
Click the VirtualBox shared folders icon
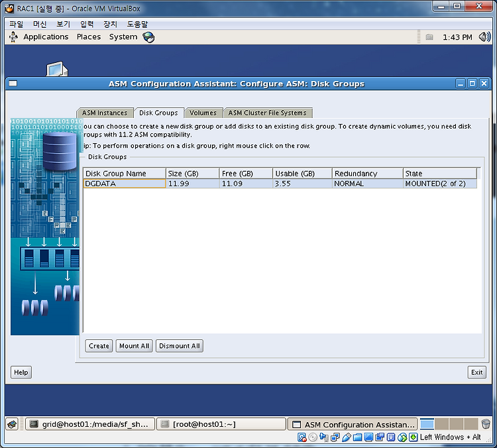(x=358, y=437)
